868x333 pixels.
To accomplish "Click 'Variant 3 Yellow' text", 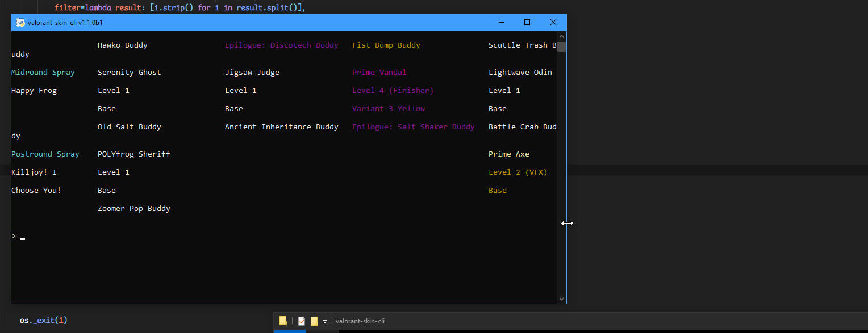I will coord(389,109).
